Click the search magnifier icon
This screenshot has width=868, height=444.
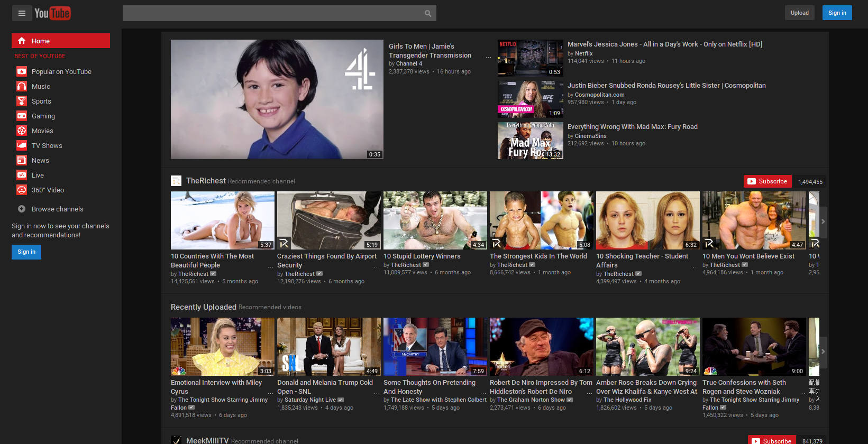tap(428, 13)
